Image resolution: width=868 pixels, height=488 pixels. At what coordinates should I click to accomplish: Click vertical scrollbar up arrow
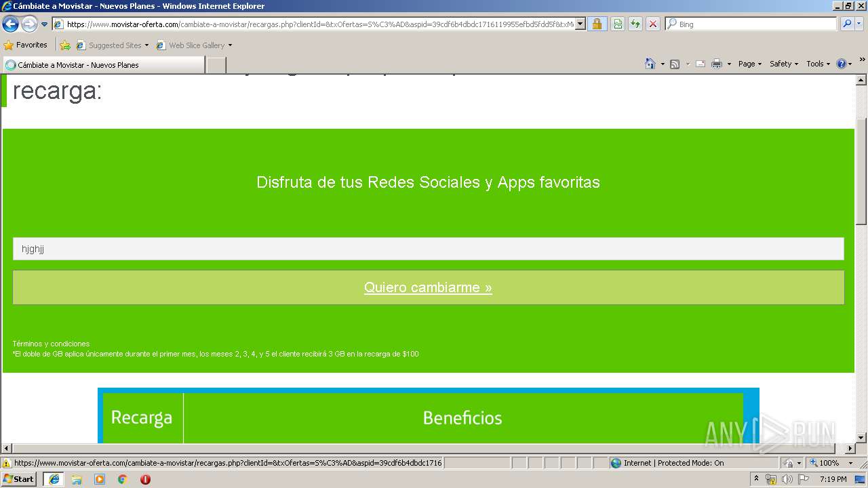(861, 79)
